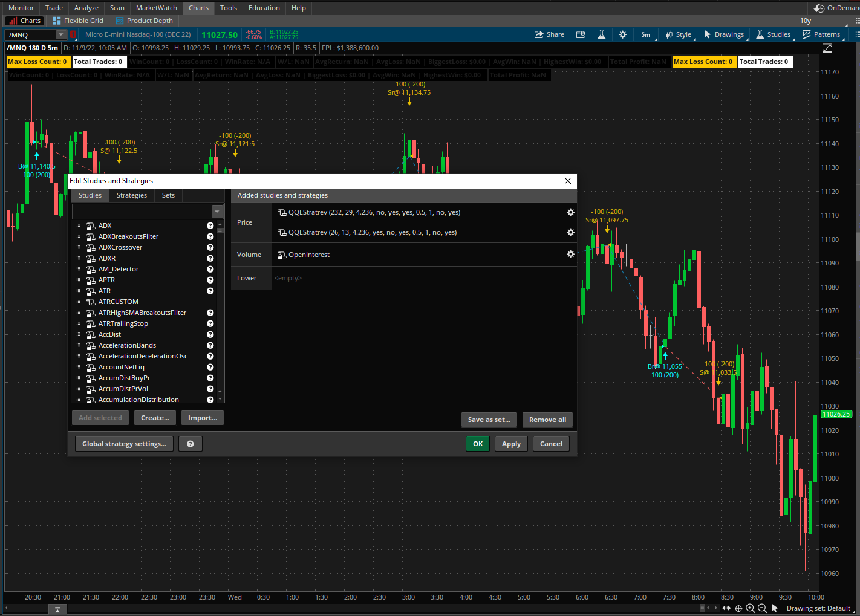Open Share menu in chart toolbar
Screen dimensions: 860x616
click(x=549, y=34)
